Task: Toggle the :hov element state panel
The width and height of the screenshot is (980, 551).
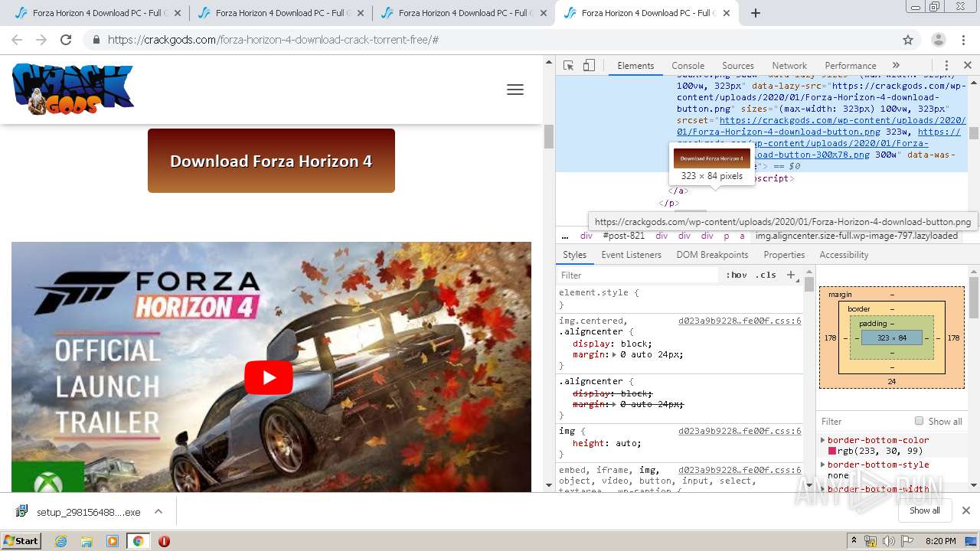Action: tap(737, 275)
